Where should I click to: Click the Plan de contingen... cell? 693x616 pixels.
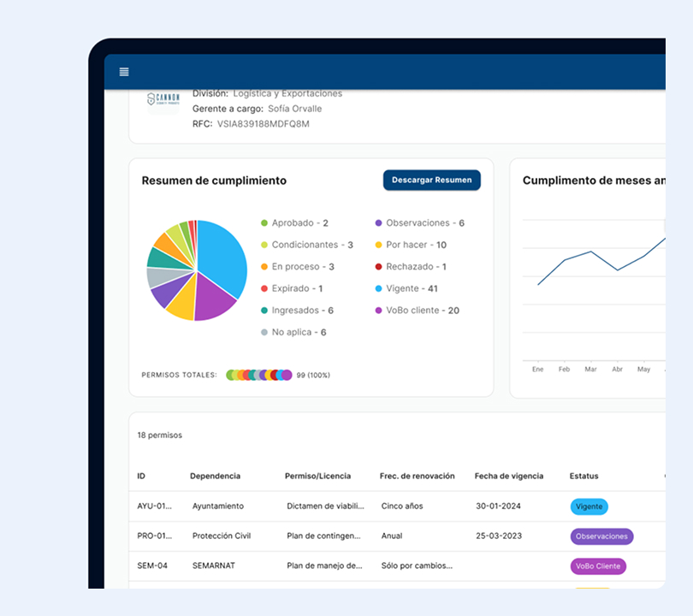pos(323,536)
